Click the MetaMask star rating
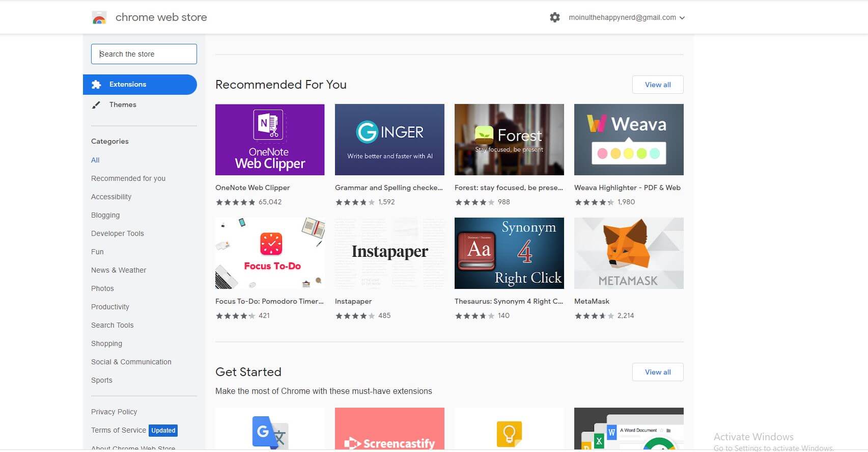This screenshot has height=452, width=868. [595, 316]
